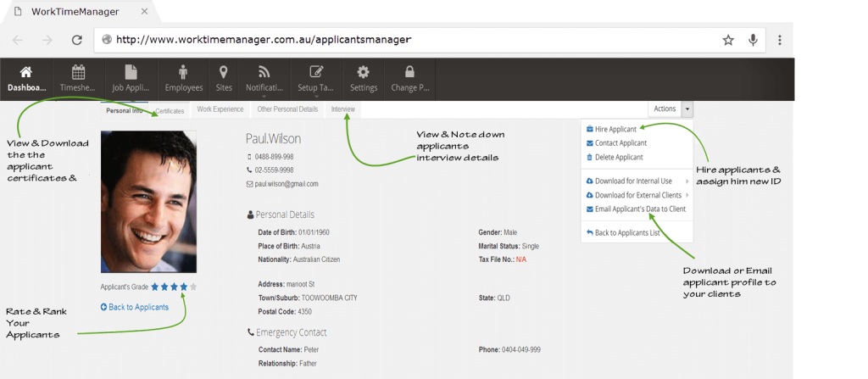Image resolution: width=868 pixels, height=379 pixels.
Task: Open browser three-dot menu
Action: [x=780, y=40]
